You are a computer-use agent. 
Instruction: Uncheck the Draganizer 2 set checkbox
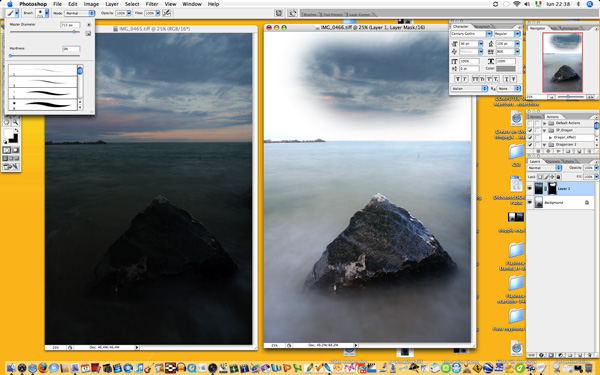tap(530, 145)
